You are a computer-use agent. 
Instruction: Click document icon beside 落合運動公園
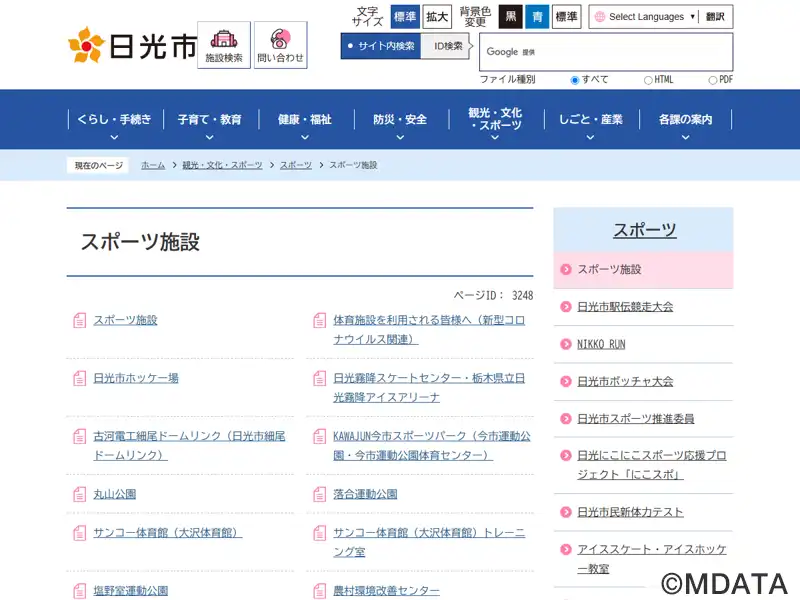[320, 495]
